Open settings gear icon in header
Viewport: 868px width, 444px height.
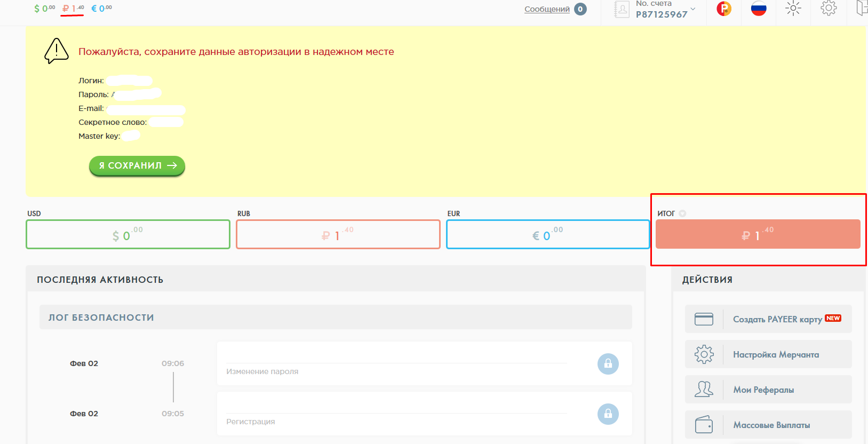click(829, 8)
